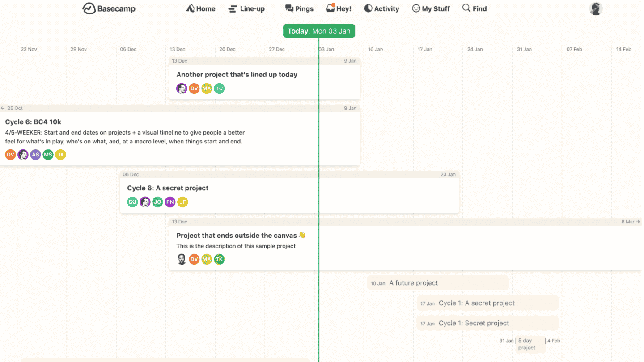This screenshot has height=362, width=644.
Task: Click SU avatar on Cycle 6 secret project
Action: [x=132, y=202]
